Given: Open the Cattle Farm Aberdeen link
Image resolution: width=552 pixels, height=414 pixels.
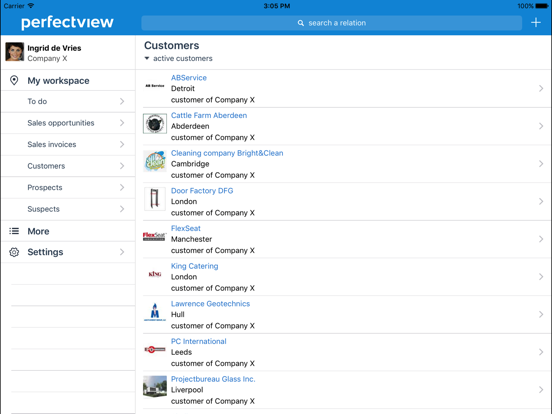Looking at the screenshot, I should coord(209,115).
